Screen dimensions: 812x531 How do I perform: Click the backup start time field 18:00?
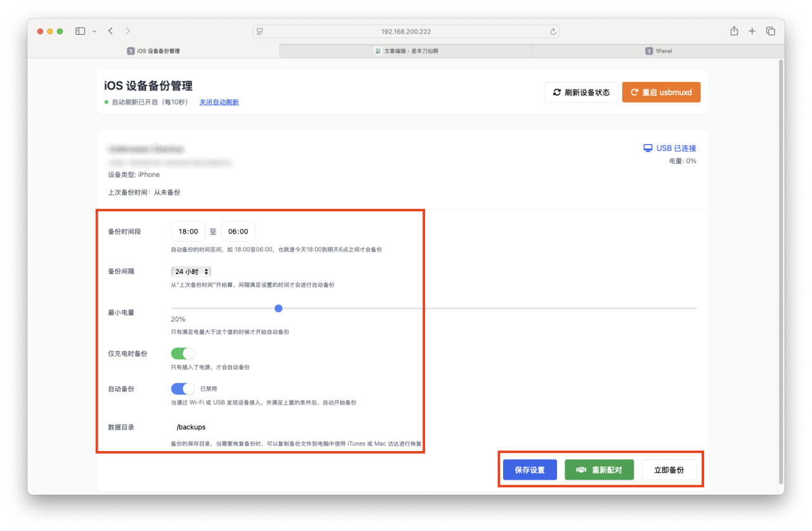[x=188, y=232]
